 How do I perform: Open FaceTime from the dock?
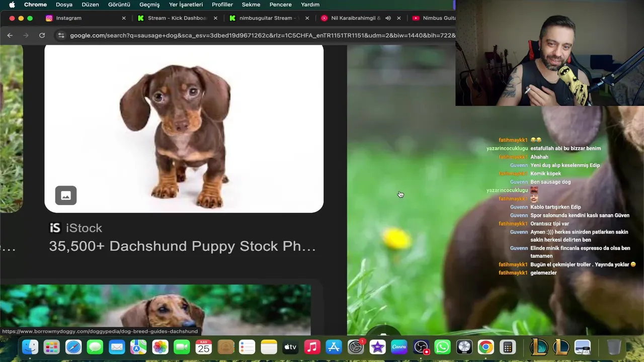coord(182,347)
